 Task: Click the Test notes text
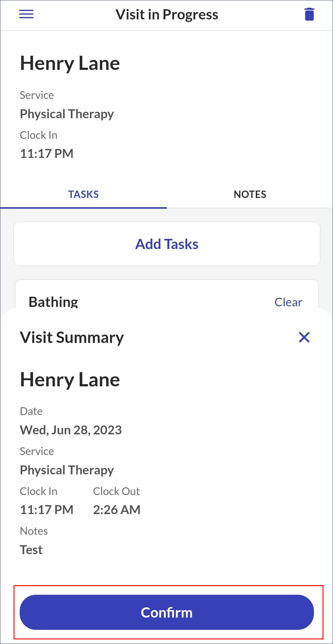(x=31, y=550)
